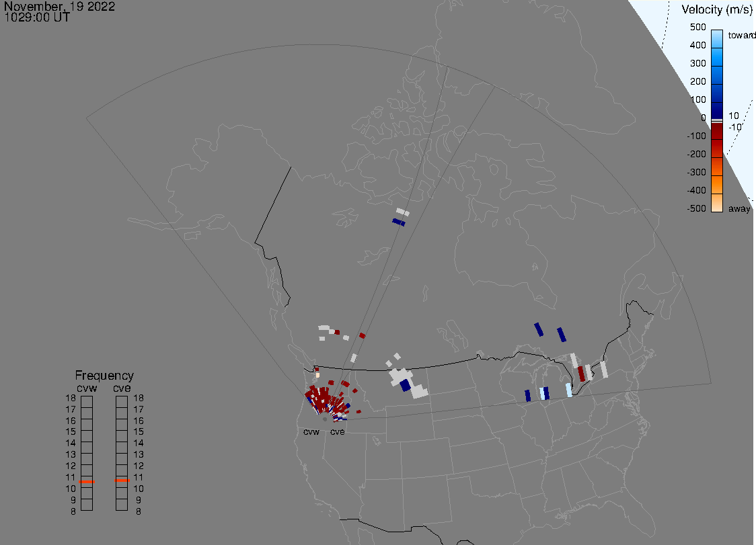Click the '16' label right of cve bar

pos(139,421)
